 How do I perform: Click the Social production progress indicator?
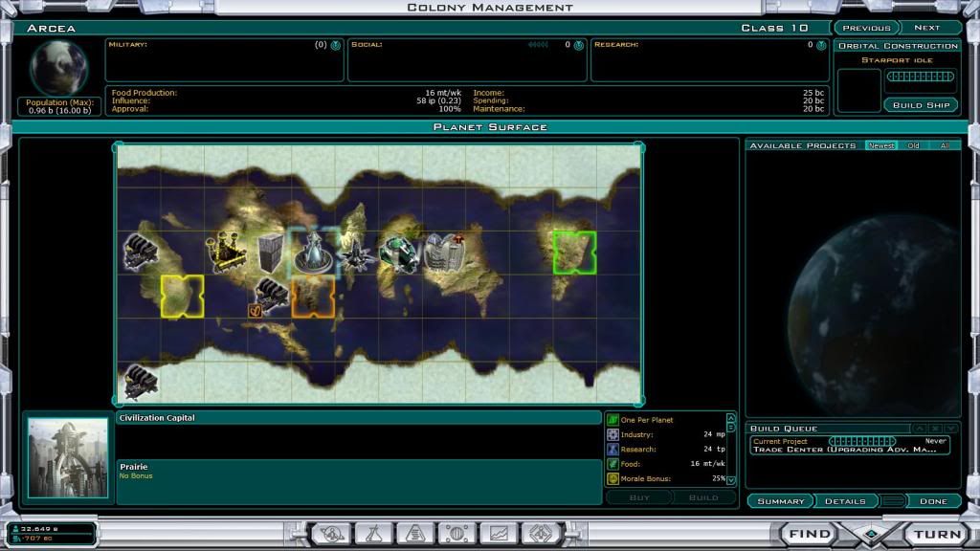538,45
